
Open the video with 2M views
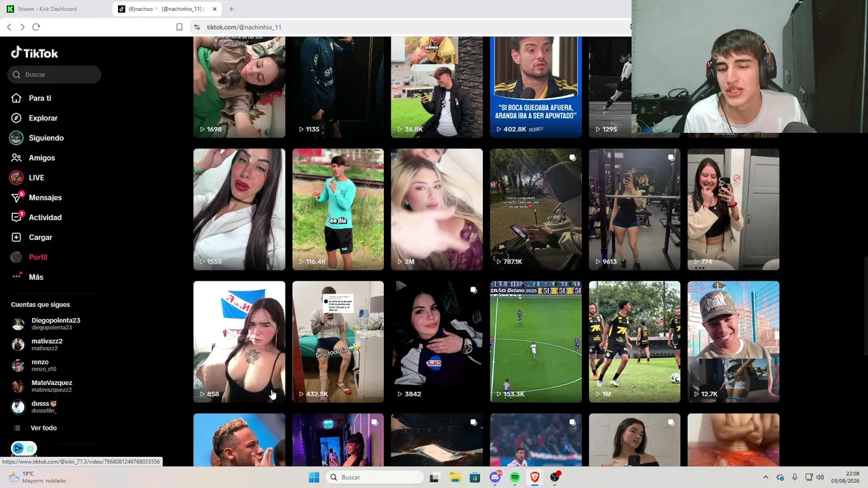pos(437,209)
